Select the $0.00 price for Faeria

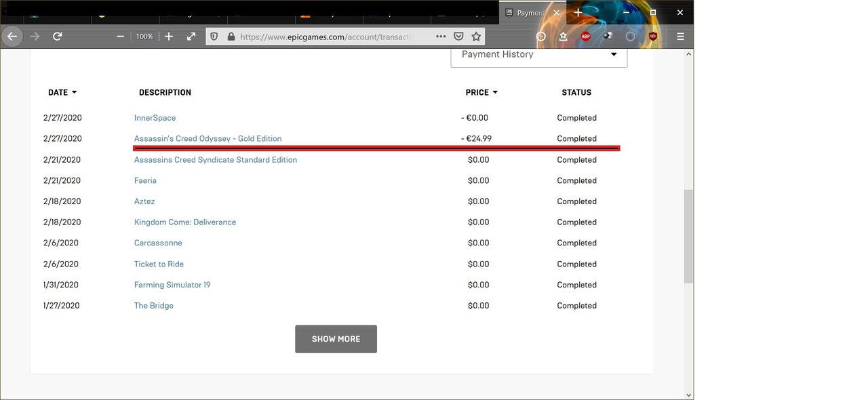tap(478, 180)
